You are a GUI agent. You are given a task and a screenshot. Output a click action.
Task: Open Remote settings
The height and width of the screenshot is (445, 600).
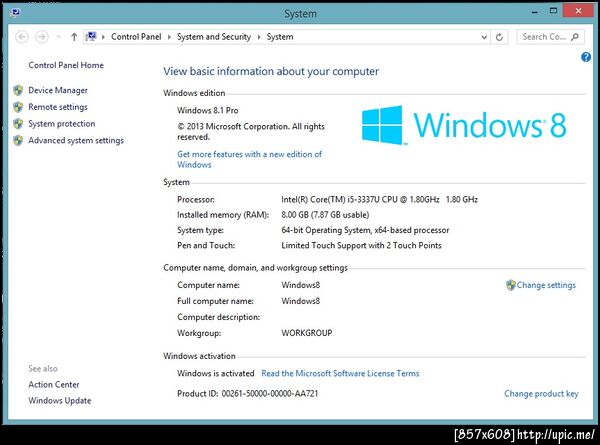tap(58, 107)
